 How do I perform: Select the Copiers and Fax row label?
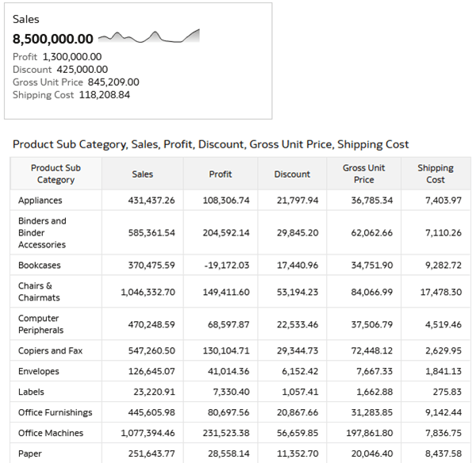(x=51, y=350)
